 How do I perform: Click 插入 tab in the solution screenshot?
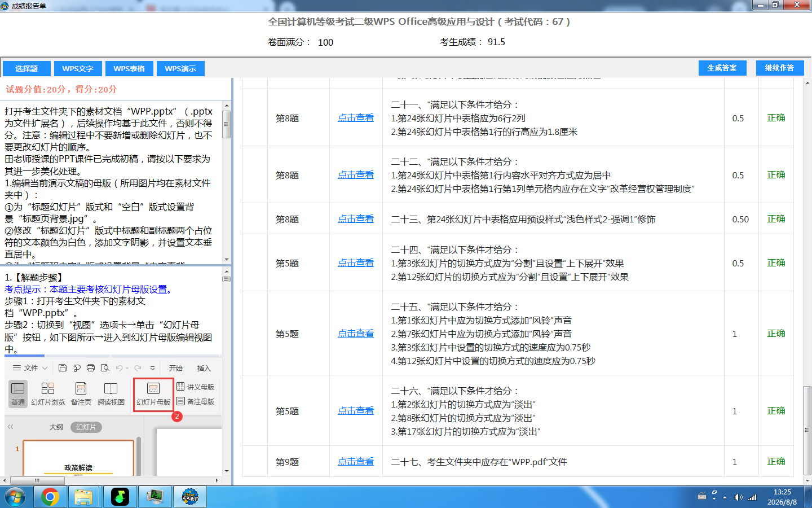pyautogui.click(x=204, y=368)
